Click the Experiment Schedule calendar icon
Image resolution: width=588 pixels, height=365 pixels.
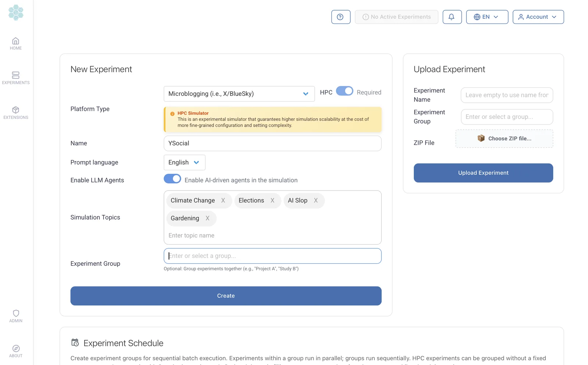(x=75, y=343)
